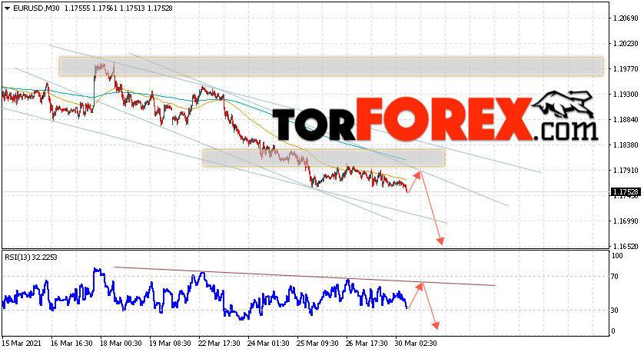Click the red upward arrowhead in RSI panel
Screen dimensions: 644x352
pos(419,286)
